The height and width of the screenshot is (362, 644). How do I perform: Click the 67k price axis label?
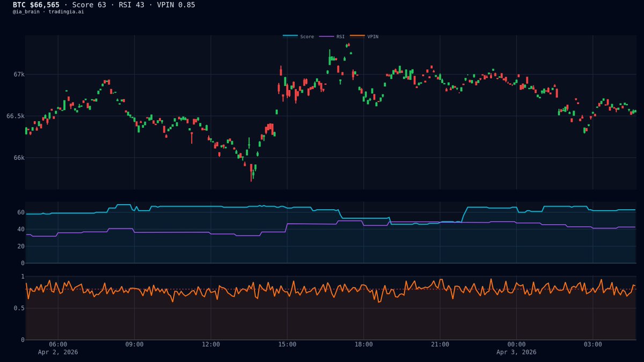(19, 74)
